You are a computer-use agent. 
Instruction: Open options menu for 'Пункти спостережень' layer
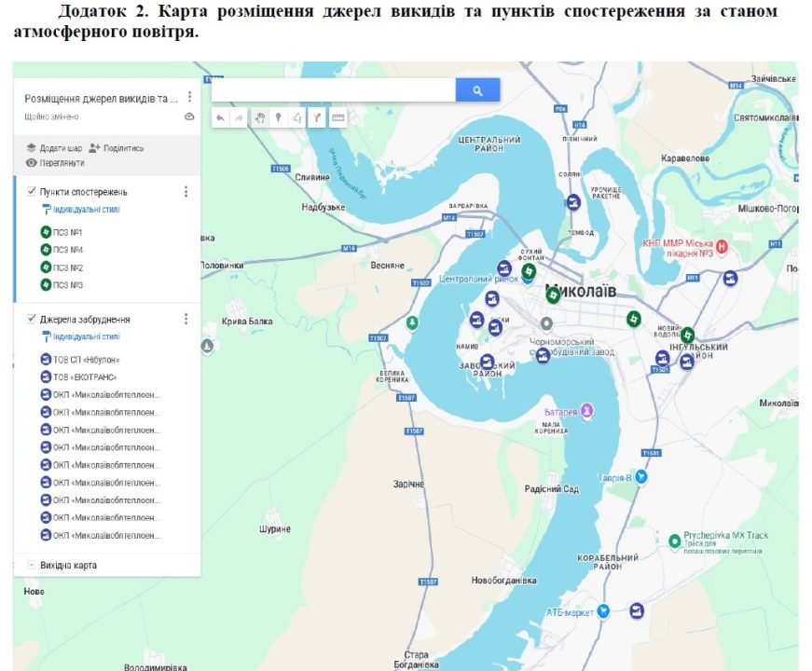(x=186, y=192)
